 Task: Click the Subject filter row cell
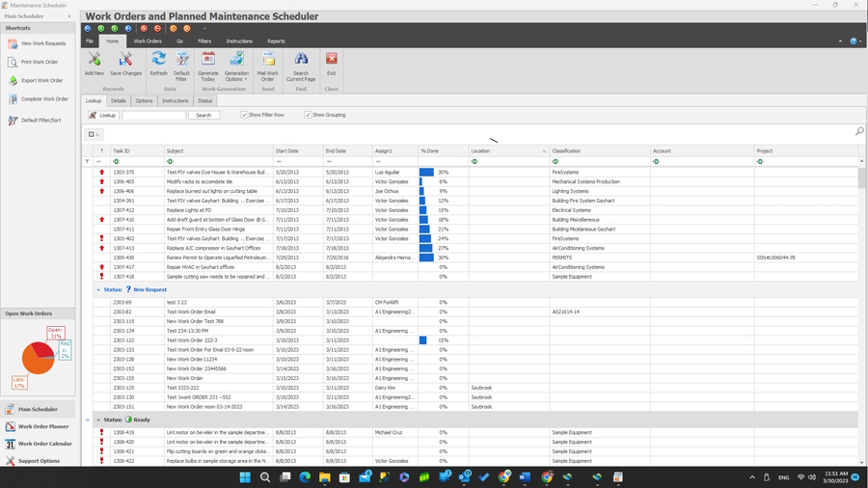click(x=219, y=162)
